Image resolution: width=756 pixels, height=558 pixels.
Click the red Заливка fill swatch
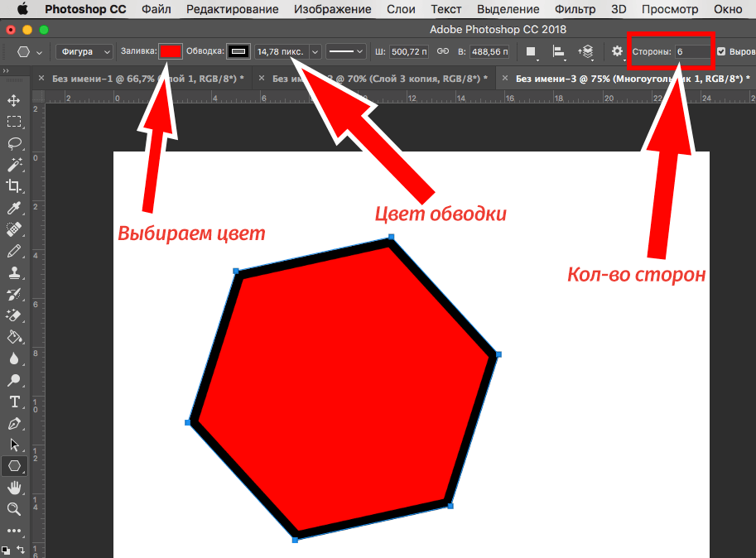click(171, 51)
